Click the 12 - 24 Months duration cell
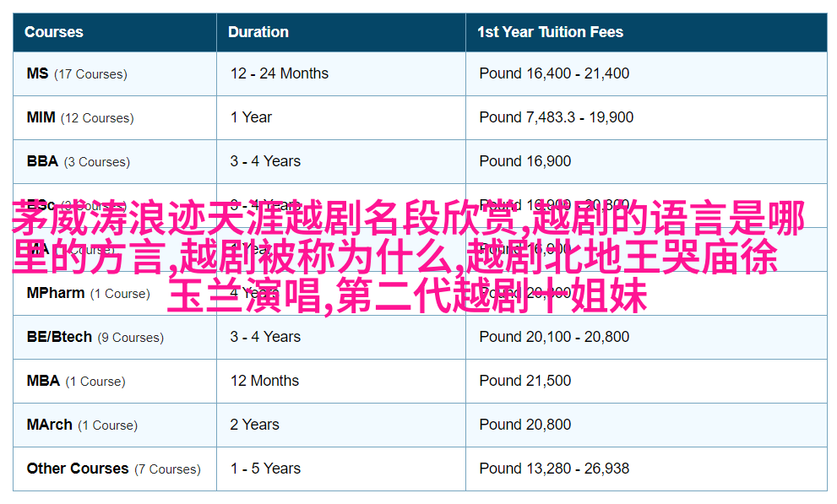Viewport: 837px width, 504px height. [x=280, y=73]
